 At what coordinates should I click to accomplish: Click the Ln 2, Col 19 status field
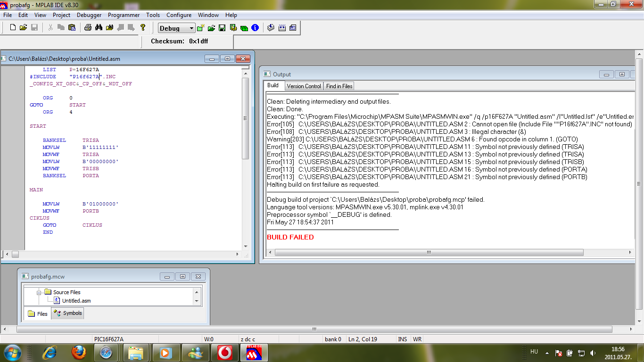point(363,339)
